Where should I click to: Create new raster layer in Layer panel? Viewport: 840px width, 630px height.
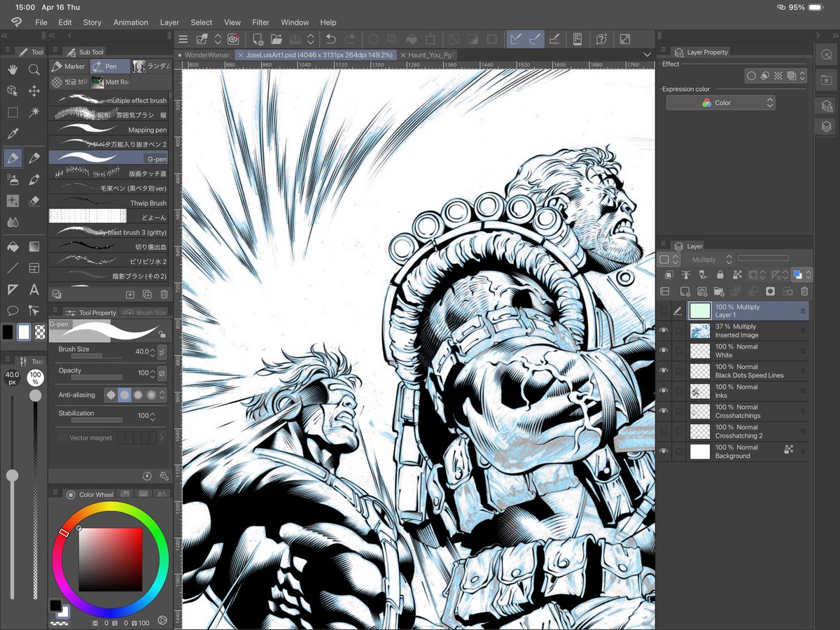tap(685, 291)
